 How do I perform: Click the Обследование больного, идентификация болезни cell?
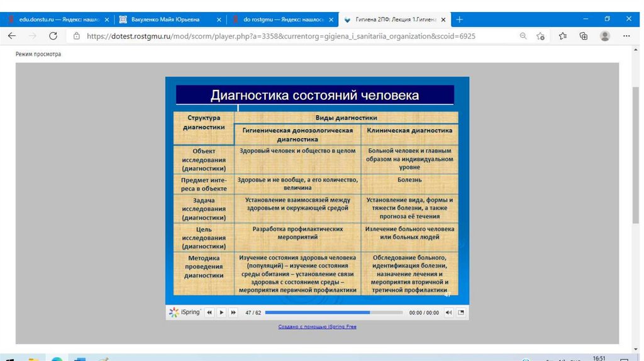(409, 274)
